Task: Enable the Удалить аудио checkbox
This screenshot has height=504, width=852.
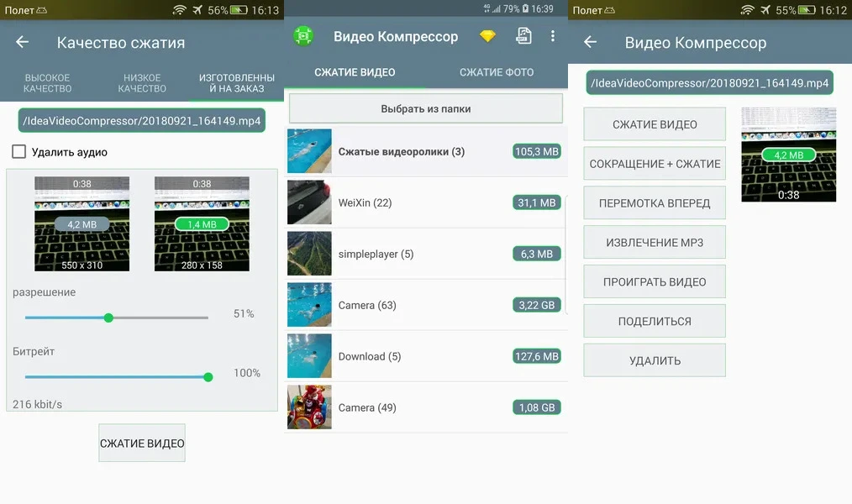Action: pos(19,151)
